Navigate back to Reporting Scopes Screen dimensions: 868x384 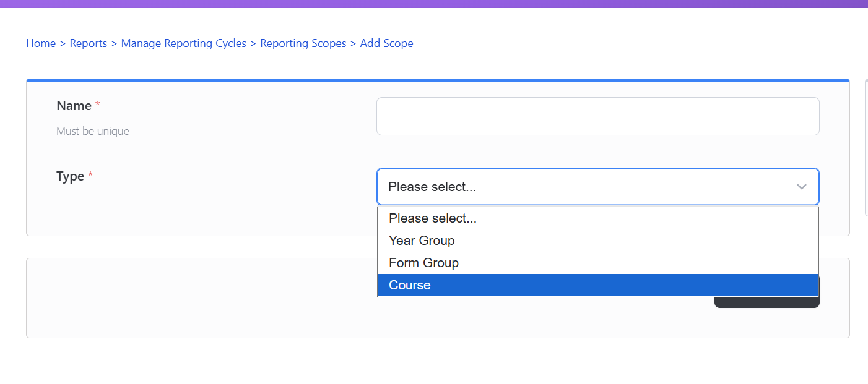click(303, 43)
